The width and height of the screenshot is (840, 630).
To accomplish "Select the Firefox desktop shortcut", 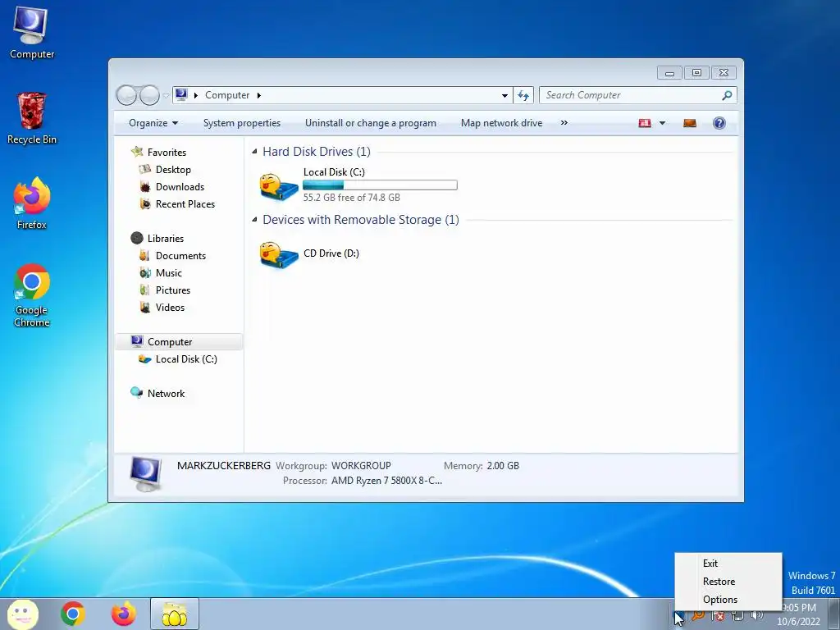I will coord(32,203).
